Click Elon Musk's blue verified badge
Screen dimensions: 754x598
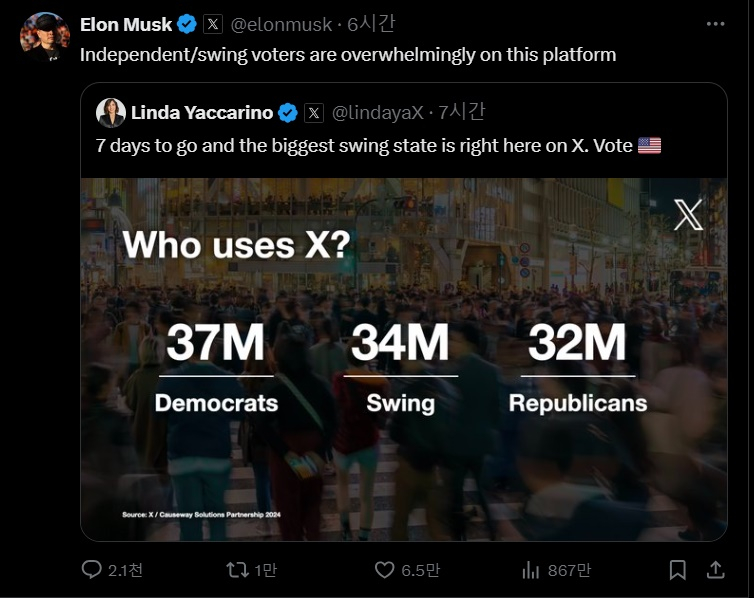click(x=187, y=24)
